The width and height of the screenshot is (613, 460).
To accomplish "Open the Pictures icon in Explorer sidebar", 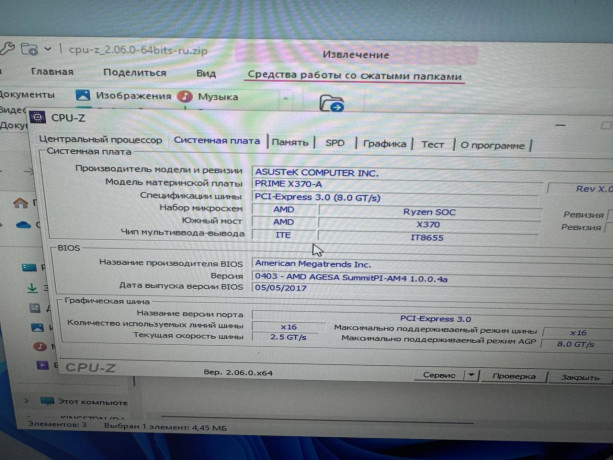I will (38, 327).
